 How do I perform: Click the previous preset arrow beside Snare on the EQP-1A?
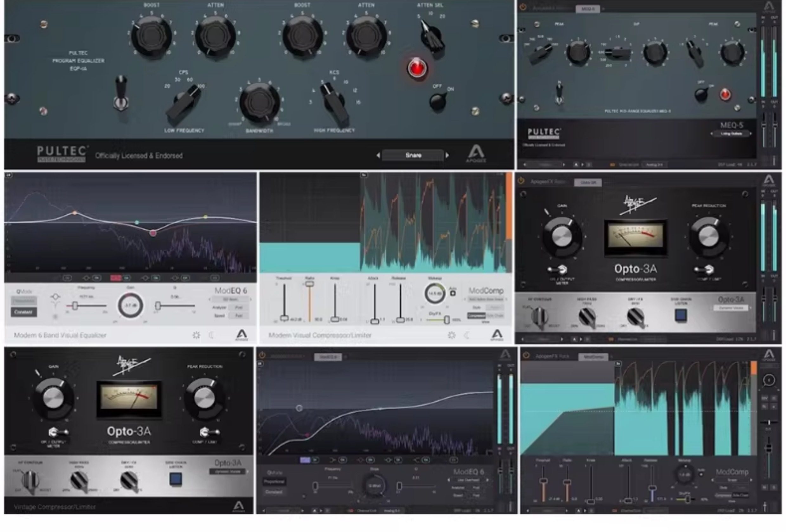(x=378, y=155)
